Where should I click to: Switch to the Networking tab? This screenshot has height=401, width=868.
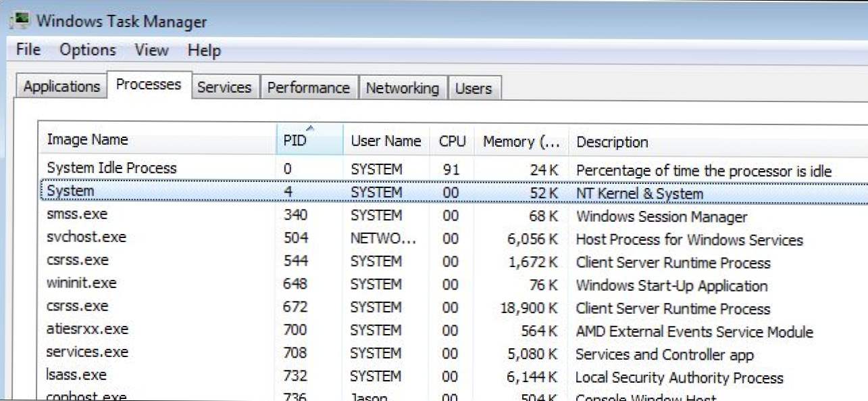[402, 88]
